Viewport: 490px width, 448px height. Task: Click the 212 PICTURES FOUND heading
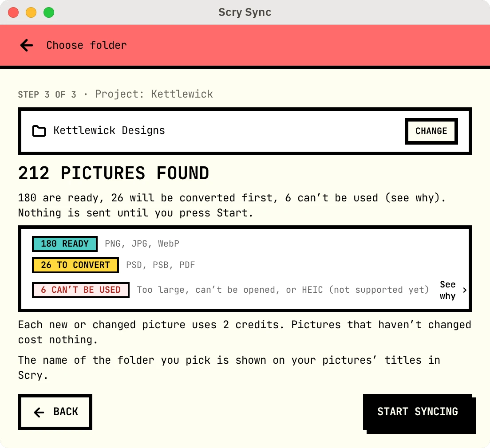point(114,173)
